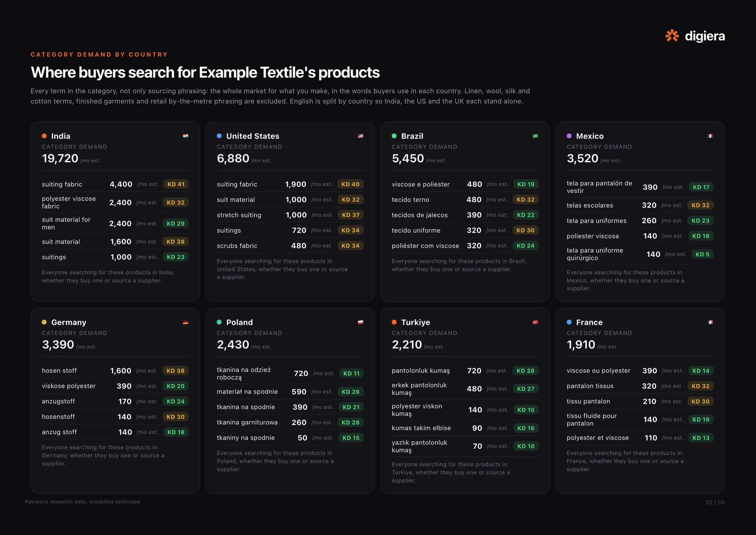The image size is (756, 535).
Task: Click the Poland flag icon
Action: click(x=361, y=322)
